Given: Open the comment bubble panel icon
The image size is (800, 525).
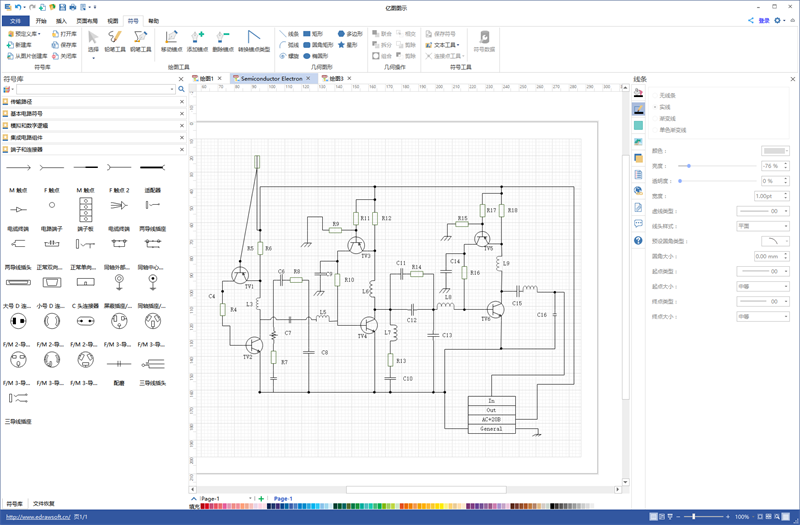Looking at the screenshot, I should [638, 223].
